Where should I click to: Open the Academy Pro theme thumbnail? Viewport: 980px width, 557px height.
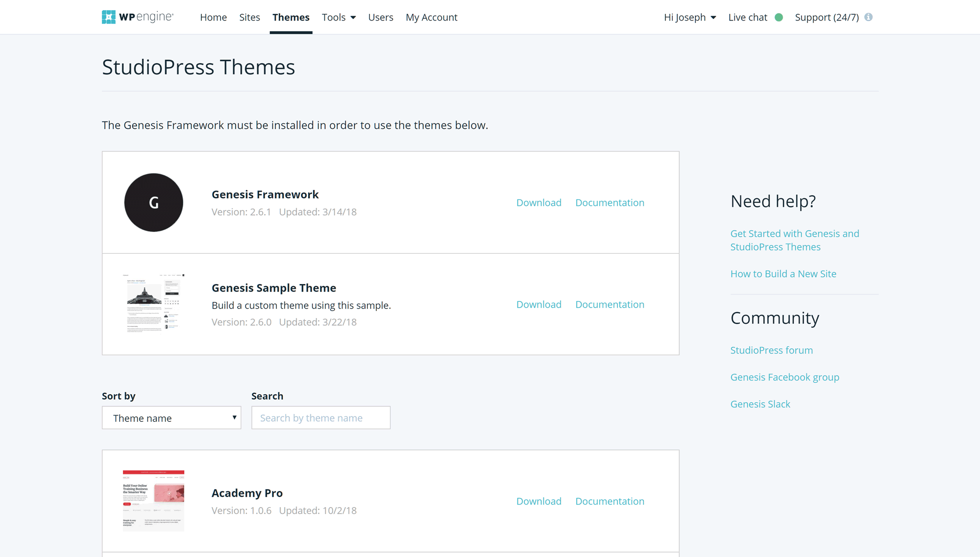tap(153, 501)
